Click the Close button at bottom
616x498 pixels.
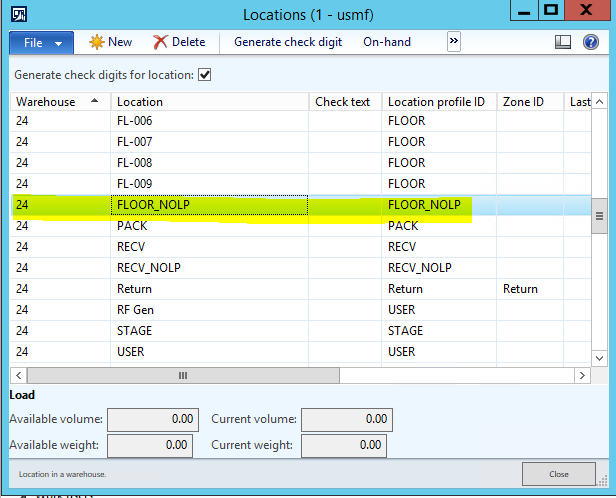pyautogui.click(x=559, y=474)
